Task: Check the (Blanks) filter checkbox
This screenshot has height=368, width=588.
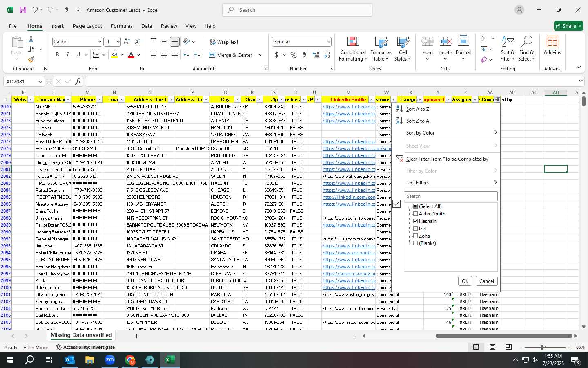Action: pyautogui.click(x=416, y=243)
